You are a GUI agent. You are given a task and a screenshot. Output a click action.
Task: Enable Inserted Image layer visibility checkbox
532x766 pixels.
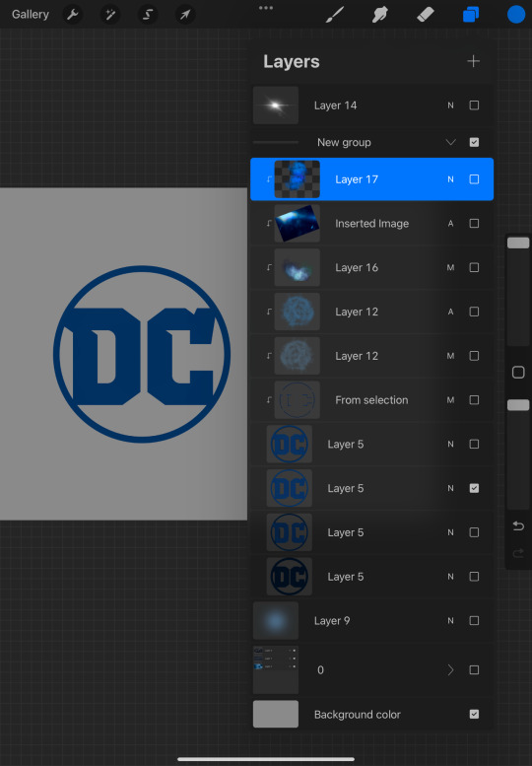[x=474, y=223]
